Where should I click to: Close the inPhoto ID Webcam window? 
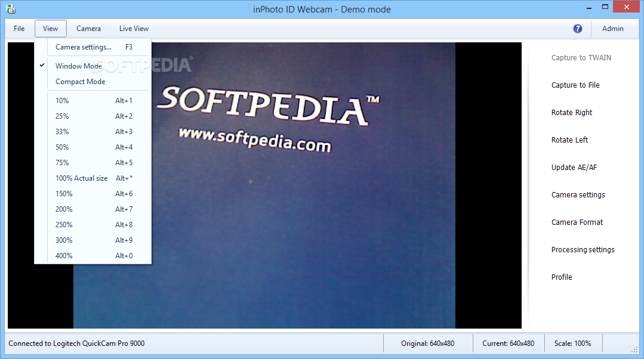coord(626,7)
